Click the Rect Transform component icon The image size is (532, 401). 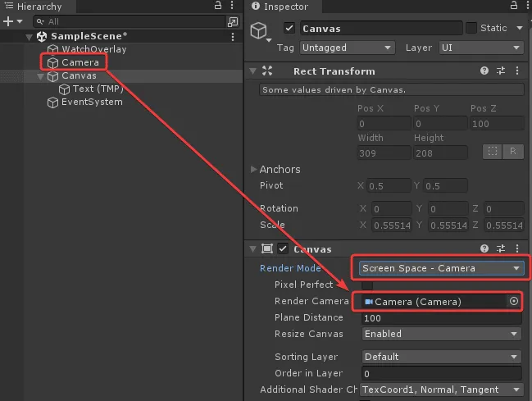[x=267, y=71]
